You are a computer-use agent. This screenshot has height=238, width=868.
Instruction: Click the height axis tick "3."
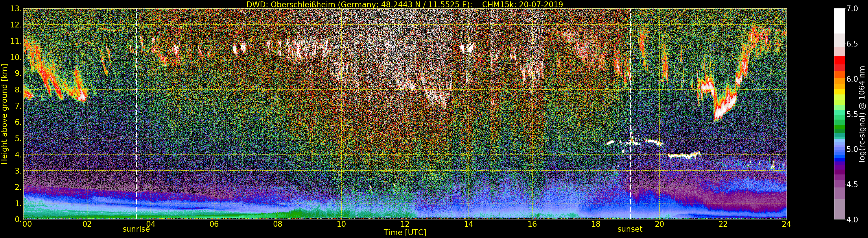point(18,171)
